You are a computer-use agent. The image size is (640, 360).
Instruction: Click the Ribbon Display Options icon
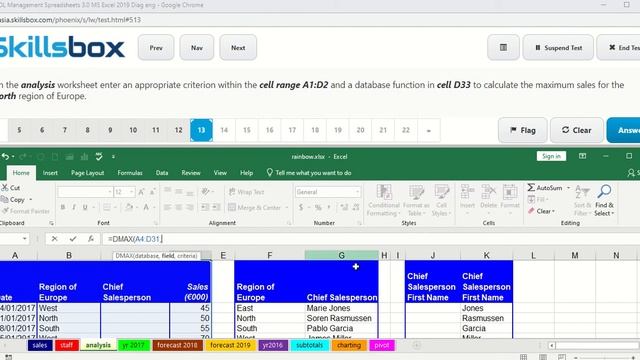582,156
